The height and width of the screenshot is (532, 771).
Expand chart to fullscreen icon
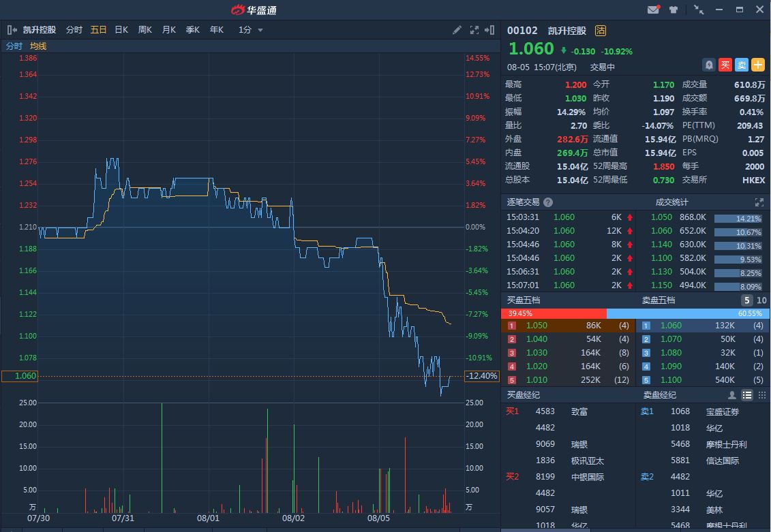[474, 30]
